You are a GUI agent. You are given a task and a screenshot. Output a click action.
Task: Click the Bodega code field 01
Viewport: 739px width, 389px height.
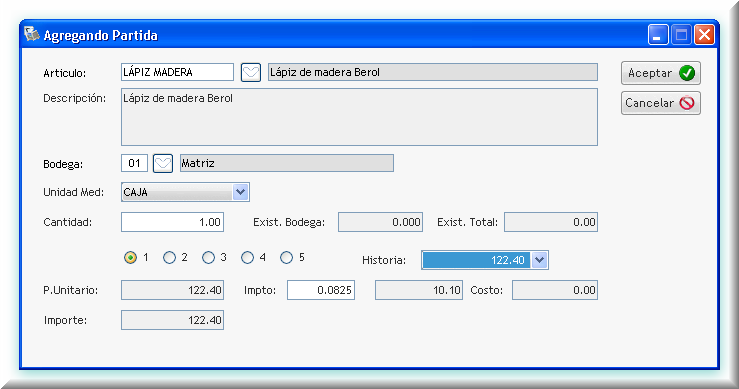click(134, 163)
